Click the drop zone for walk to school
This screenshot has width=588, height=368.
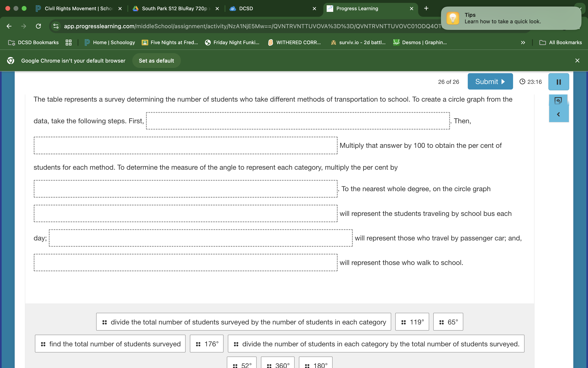[186, 263]
